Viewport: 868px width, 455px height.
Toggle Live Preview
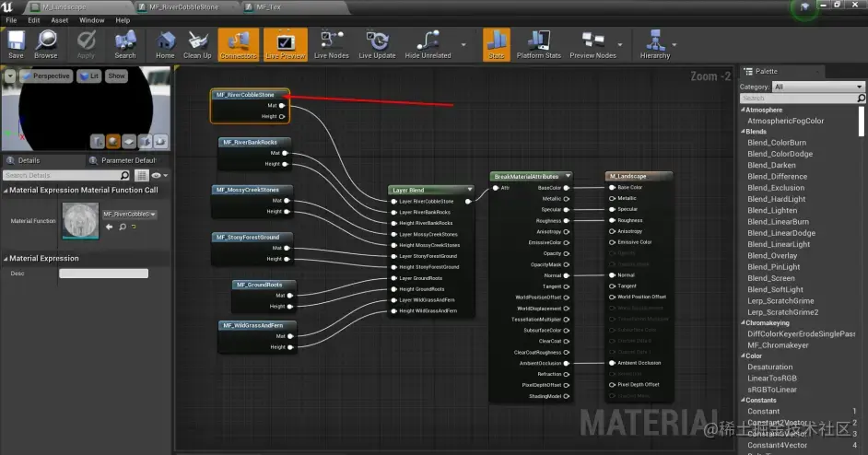click(x=286, y=44)
